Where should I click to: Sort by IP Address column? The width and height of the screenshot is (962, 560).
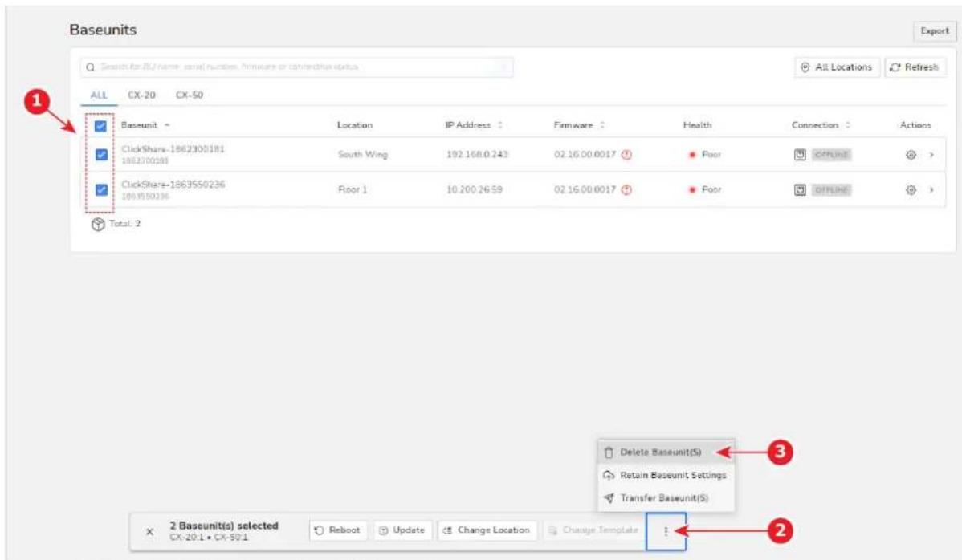point(500,125)
